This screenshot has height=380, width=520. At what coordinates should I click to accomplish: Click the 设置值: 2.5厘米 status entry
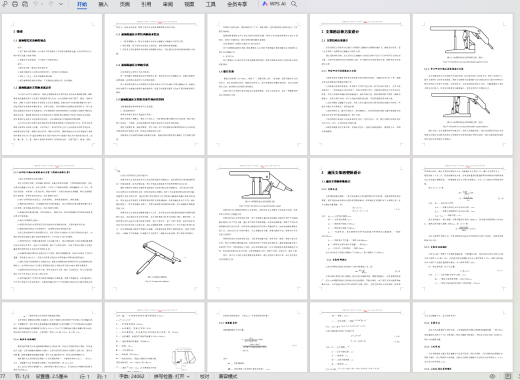[x=52, y=376]
